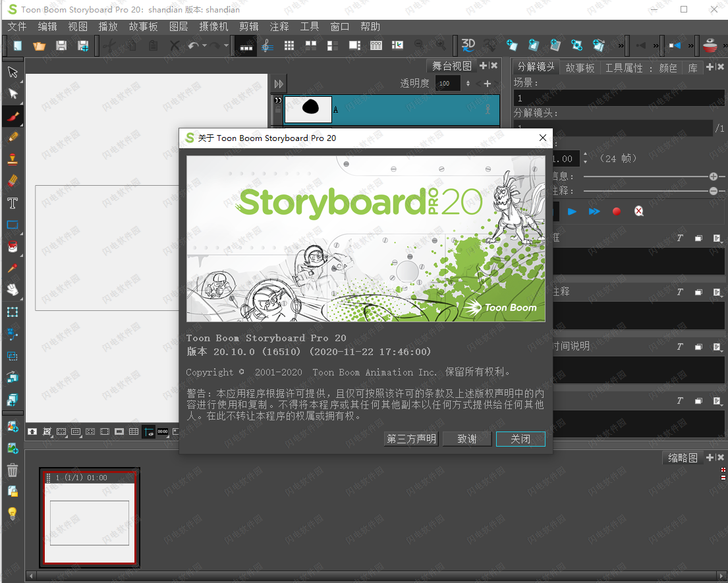
Task: Open the 编辑 menu
Action: click(x=47, y=26)
